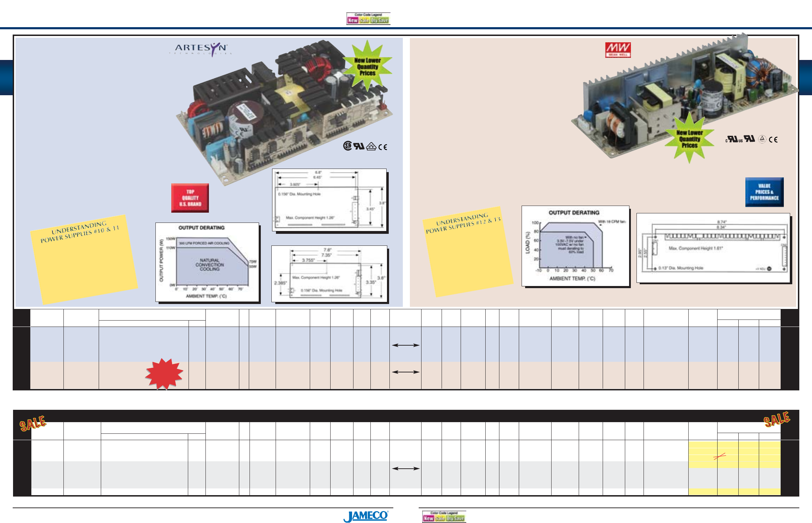Click the VDE triangle certification mark
The width and height of the screenshot is (812, 523).
click(371, 146)
